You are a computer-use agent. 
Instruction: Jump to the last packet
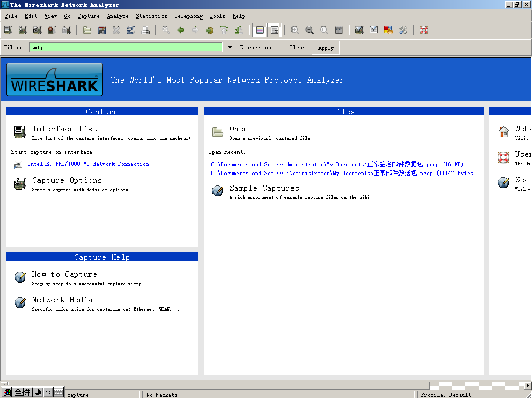239,30
